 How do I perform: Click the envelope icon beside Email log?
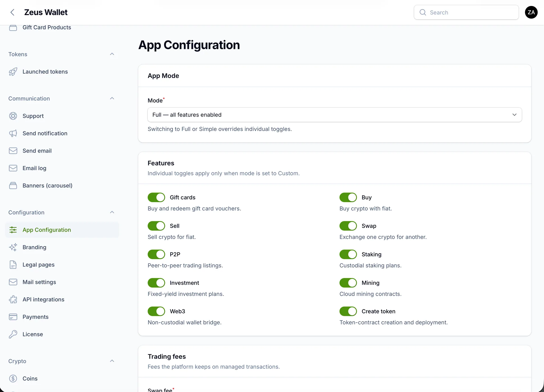pos(13,168)
